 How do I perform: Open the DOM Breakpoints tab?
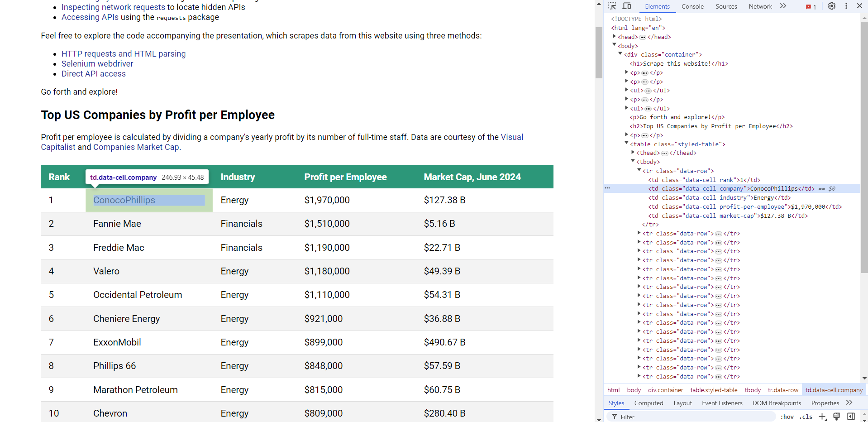click(x=777, y=403)
